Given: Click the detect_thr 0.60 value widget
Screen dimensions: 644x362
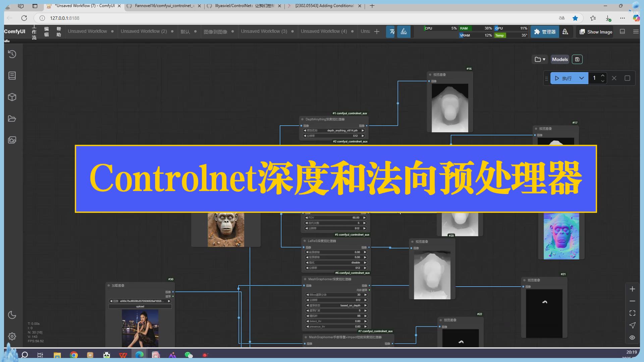Looking at the screenshot, I should (336, 321).
